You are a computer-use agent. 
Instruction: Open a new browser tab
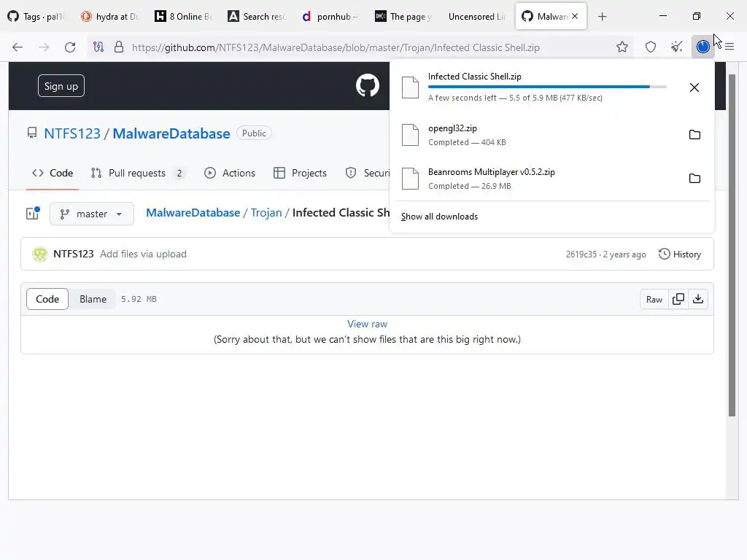[x=602, y=17]
